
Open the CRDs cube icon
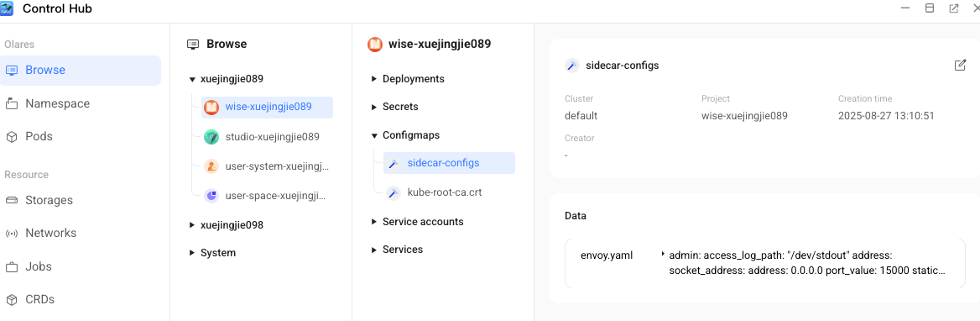[x=11, y=300]
